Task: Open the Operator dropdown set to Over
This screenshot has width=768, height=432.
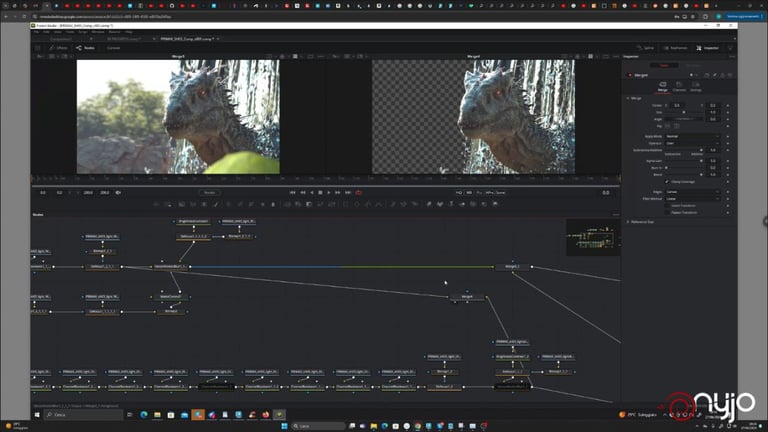Action: 692,143
